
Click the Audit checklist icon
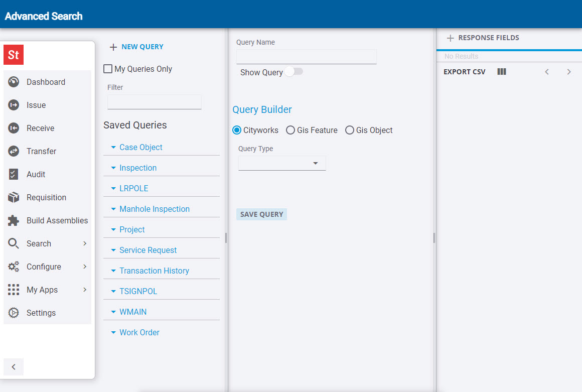(x=14, y=175)
